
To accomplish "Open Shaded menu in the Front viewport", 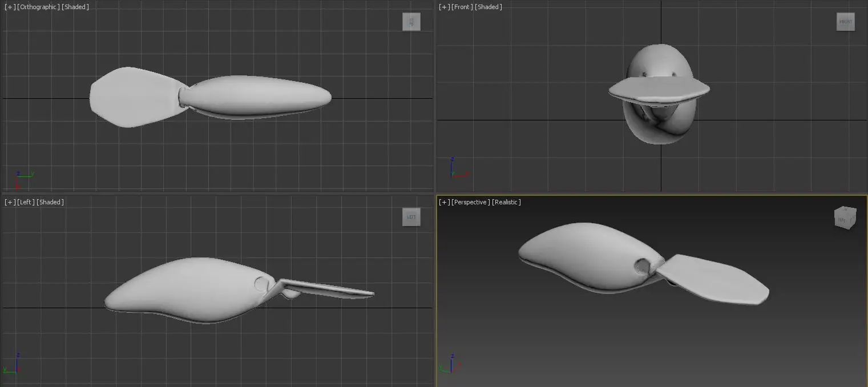I will click(x=489, y=7).
